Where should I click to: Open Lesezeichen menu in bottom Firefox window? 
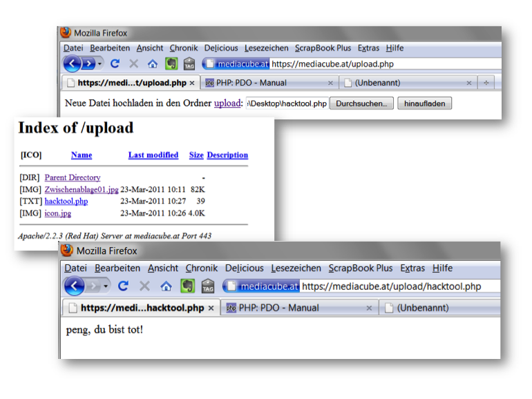(296, 268)
